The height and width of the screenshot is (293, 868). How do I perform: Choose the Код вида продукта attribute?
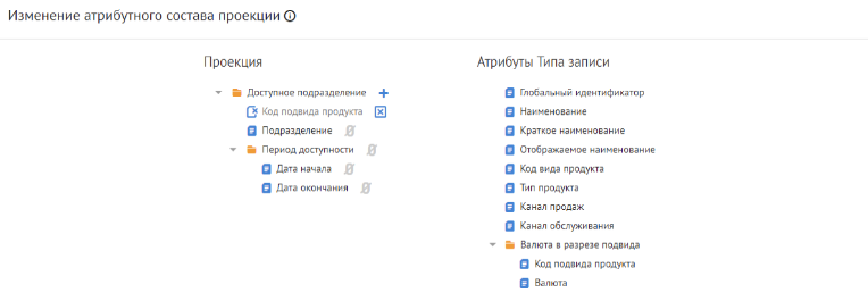(561, 169)
